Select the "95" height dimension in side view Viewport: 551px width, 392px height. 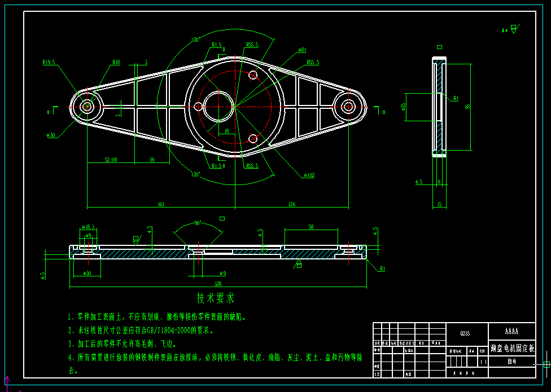coord(467,107)
